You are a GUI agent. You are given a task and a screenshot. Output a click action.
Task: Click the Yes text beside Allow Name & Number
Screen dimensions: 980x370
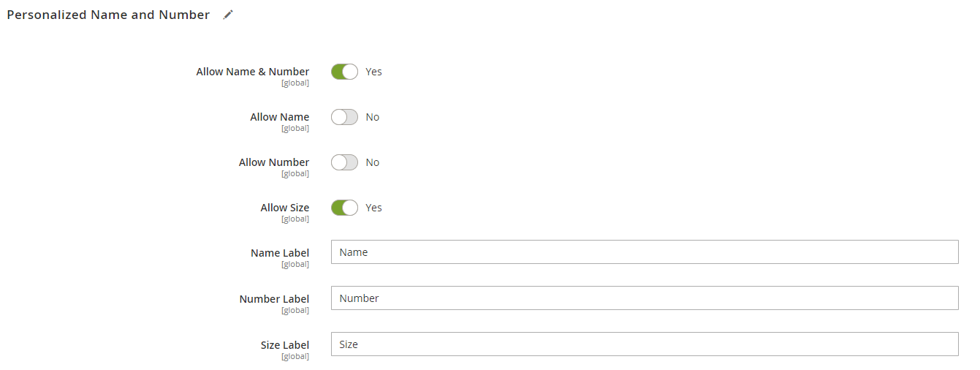pyautogui.click(x=373, y=72)
